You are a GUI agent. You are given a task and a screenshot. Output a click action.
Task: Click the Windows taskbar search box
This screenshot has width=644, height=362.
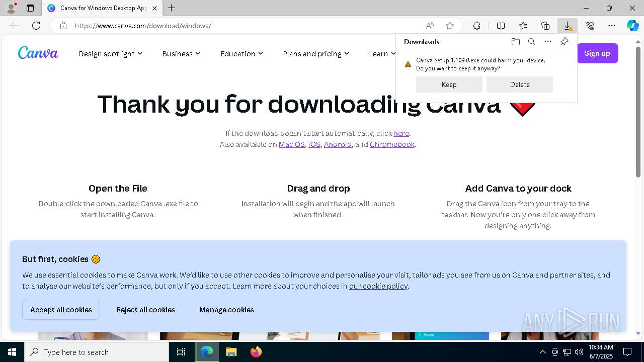pos(97,352)
